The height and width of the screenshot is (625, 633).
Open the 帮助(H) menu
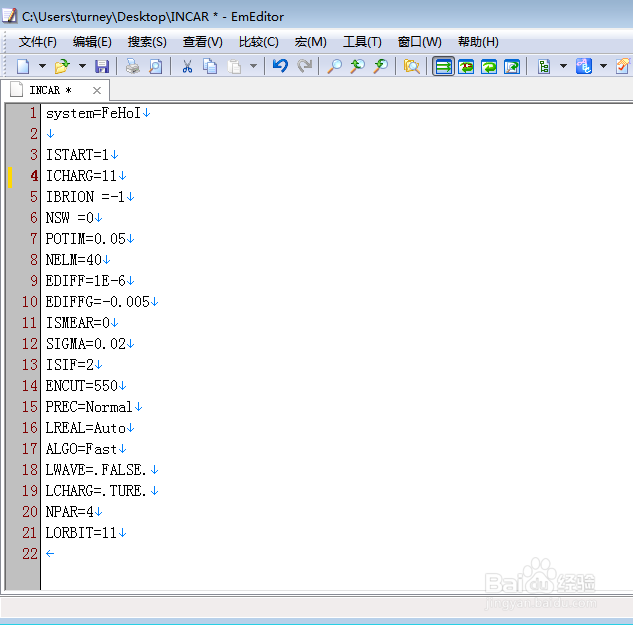[478, 42]
